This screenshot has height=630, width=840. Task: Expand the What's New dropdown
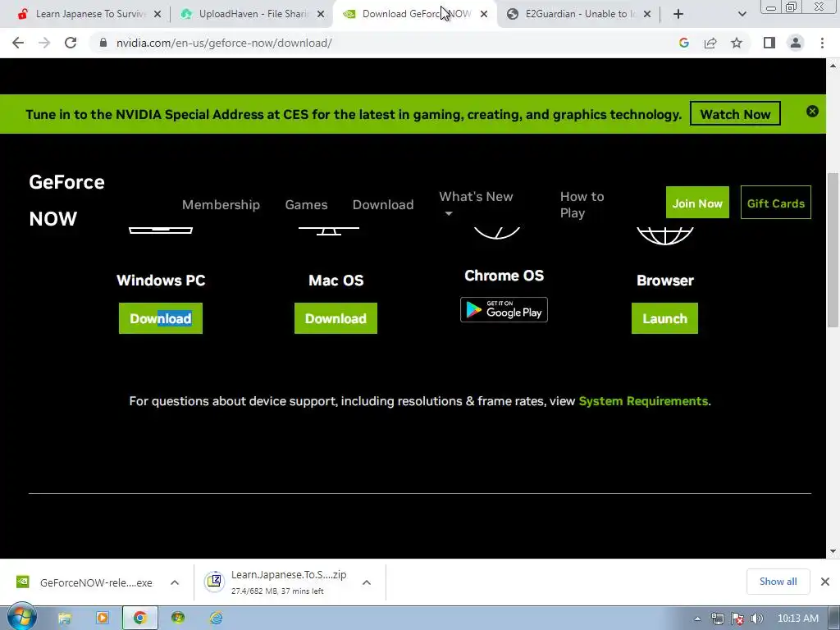coord(476,203)
